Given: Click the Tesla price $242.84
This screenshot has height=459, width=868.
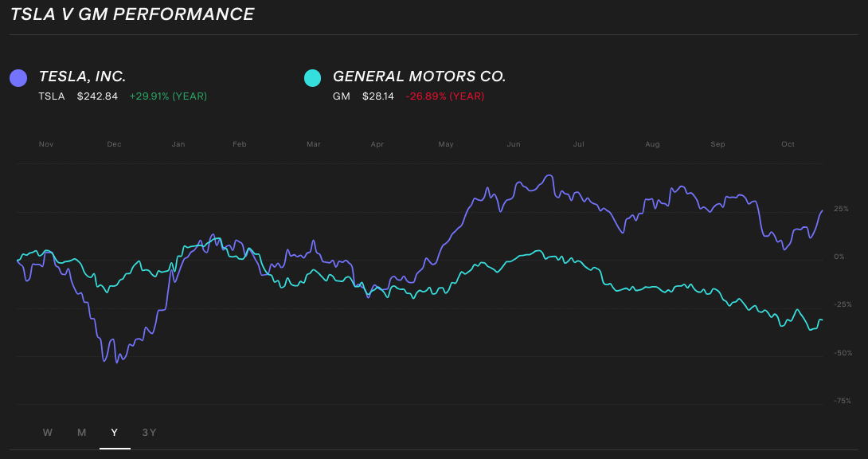Looking at the screenshot, I should [x=96, y=96].
